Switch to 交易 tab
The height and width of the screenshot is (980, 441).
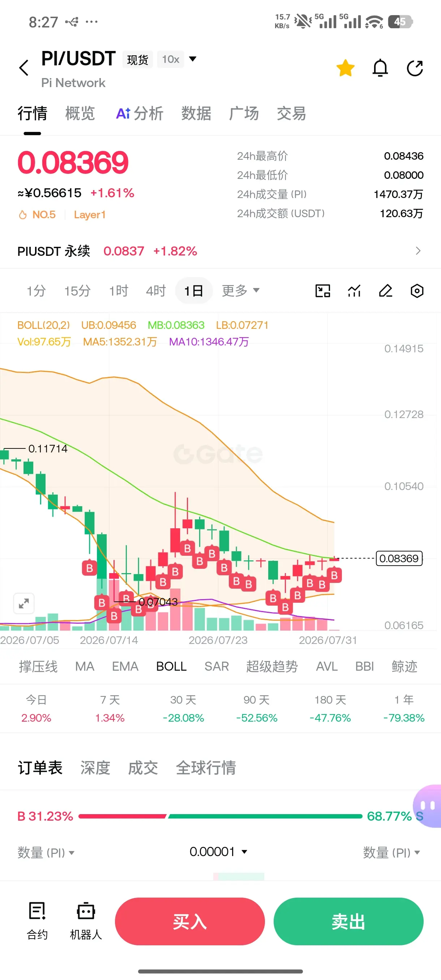tap(291, 113)
